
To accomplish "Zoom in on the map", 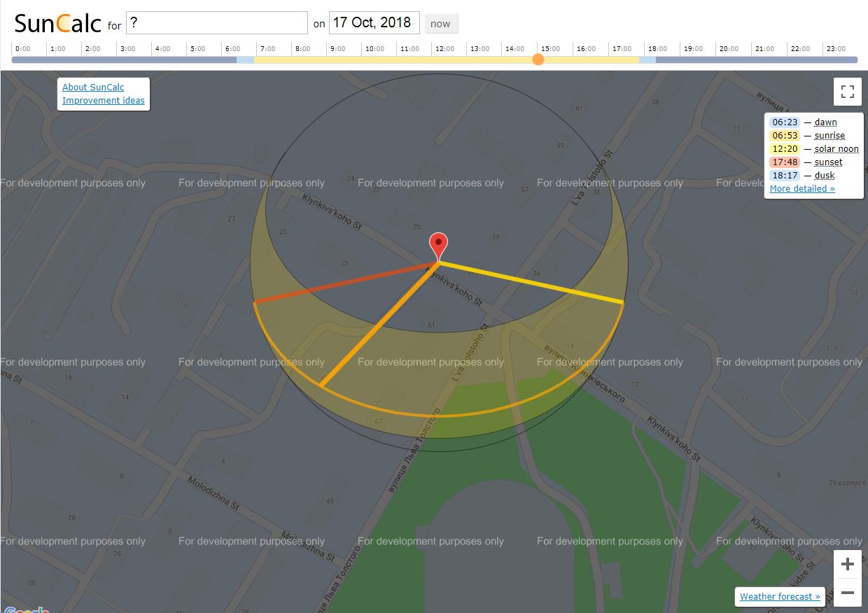I will point(848,564).
